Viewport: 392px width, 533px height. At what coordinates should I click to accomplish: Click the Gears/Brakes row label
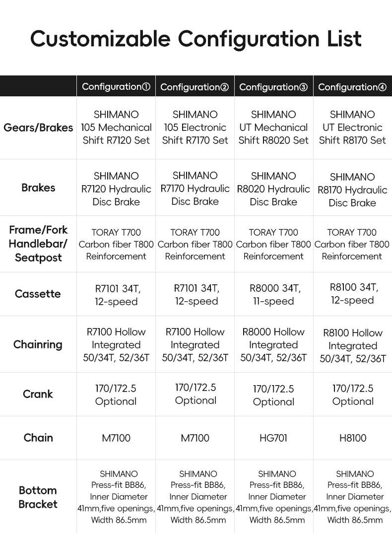point(38,128)
